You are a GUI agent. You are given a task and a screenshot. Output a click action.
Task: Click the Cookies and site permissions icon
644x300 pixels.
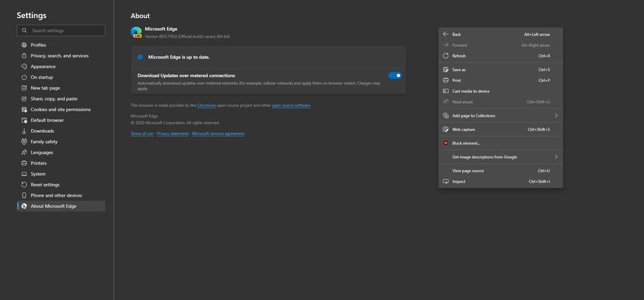(x=24, y=109)
